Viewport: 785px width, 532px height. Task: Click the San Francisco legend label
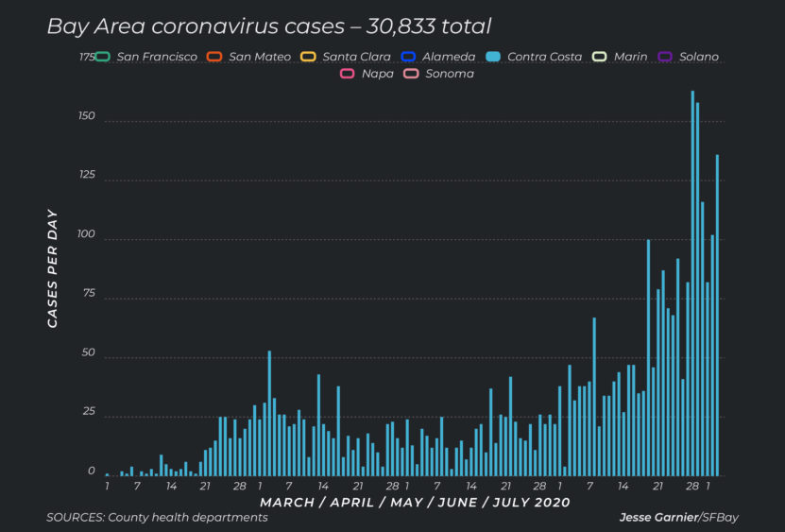click(x=157, y=57)
